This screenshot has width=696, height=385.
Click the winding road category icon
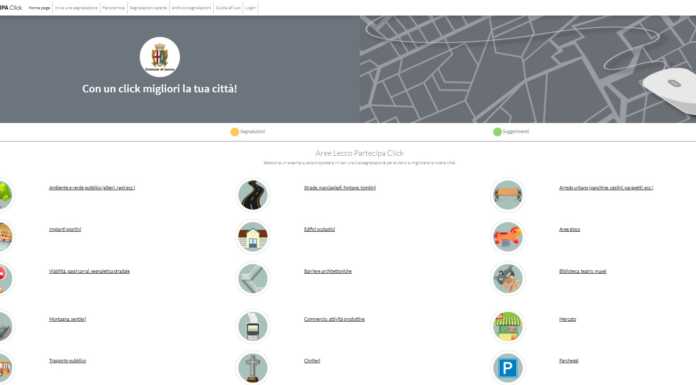253,195
